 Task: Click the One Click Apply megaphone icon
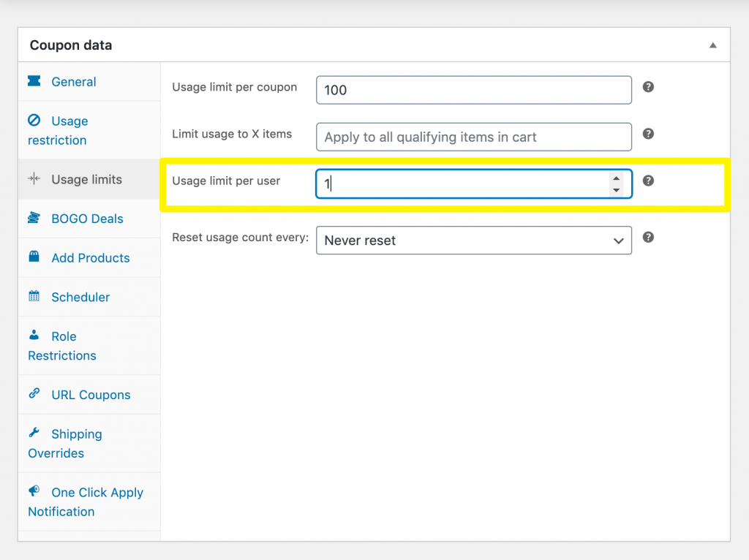[x=34, y=491]
